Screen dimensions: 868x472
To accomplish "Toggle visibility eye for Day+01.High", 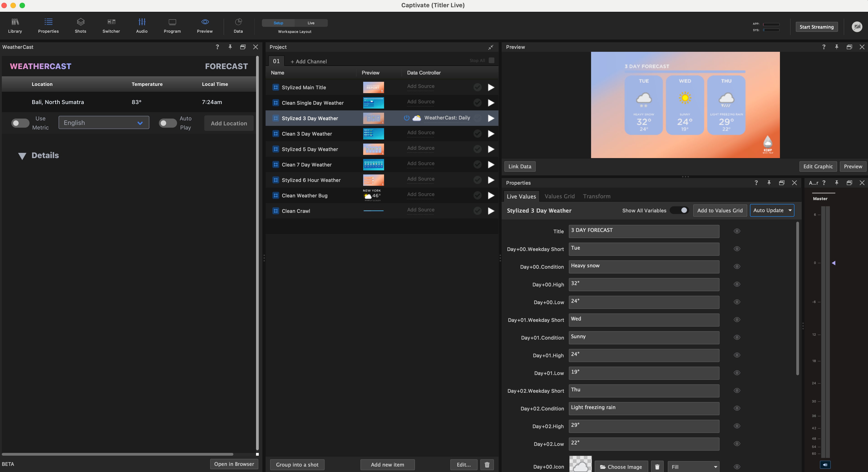I will (x=737, y=355).
